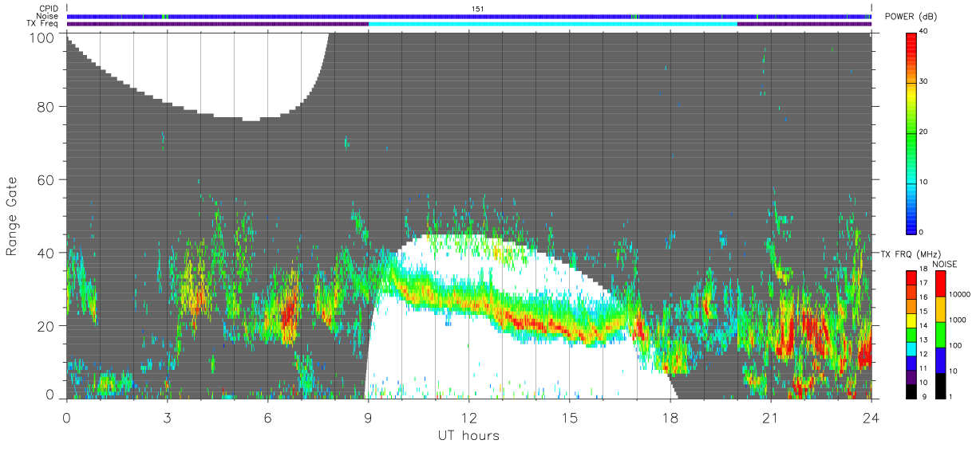Click the 24 tick on UT hours axis
Screen dimensions: 980x452
point(871,418)
